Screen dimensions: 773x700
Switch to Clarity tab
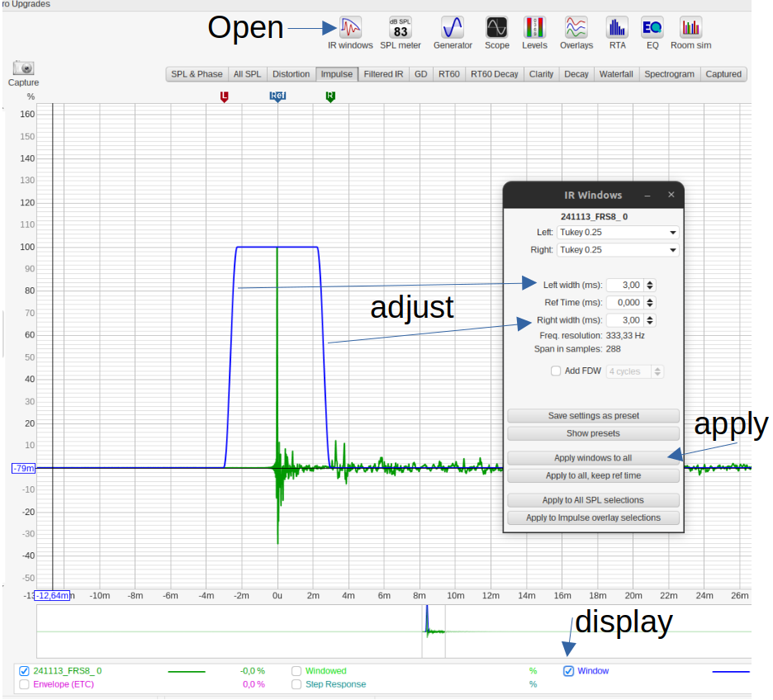tap(541, 74)
